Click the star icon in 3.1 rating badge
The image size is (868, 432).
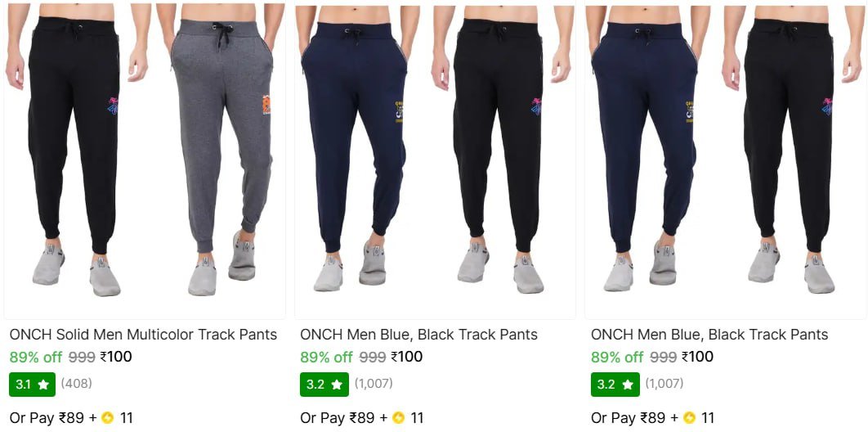(x=43, y=385)
